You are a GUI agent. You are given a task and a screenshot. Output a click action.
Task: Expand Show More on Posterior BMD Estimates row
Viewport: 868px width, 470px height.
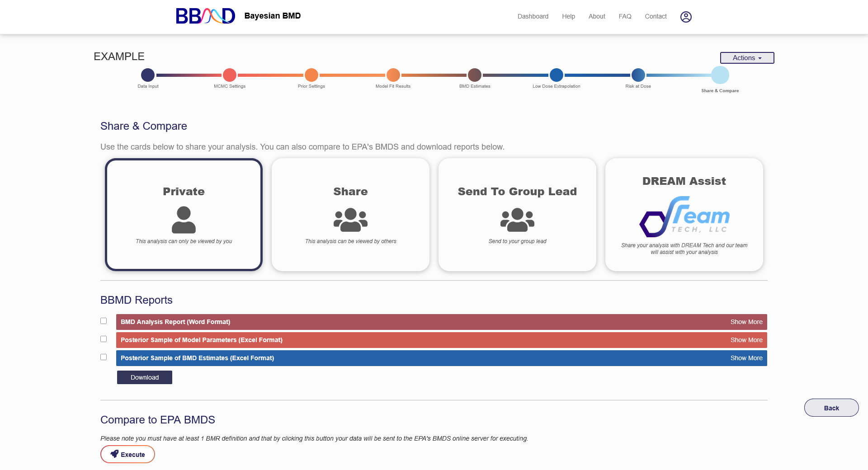coord(746,358)
